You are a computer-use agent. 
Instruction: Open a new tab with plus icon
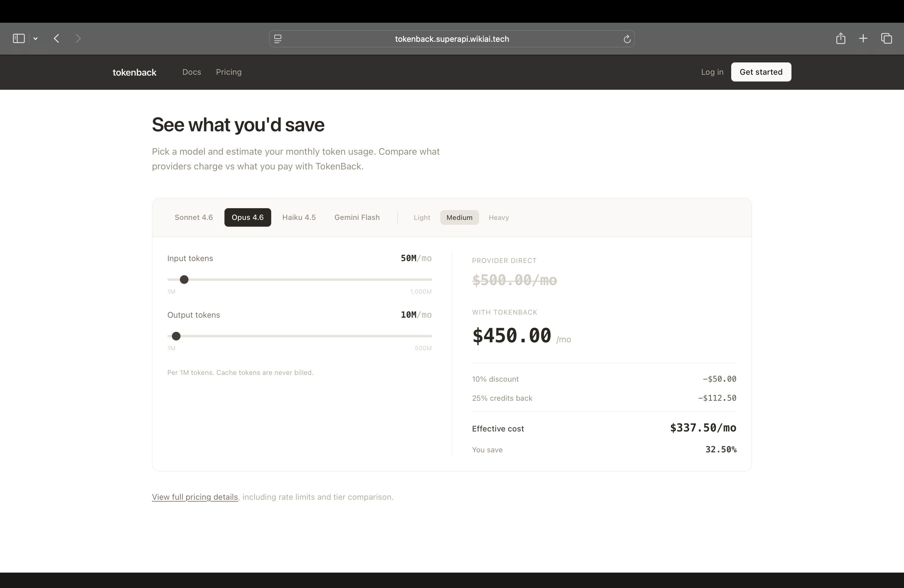[x=863, y=38]
